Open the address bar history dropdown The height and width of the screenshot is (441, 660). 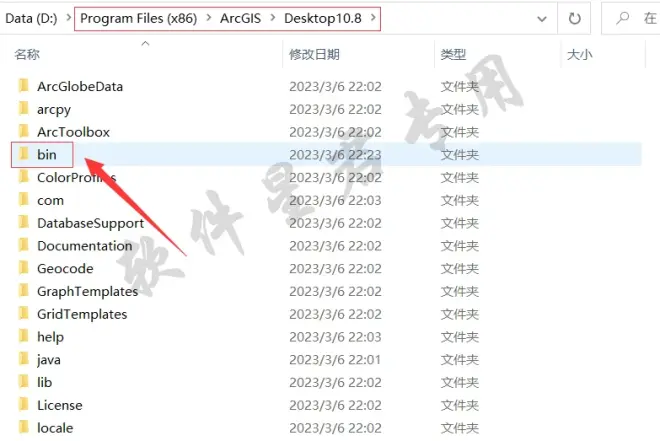click(542, 19)
